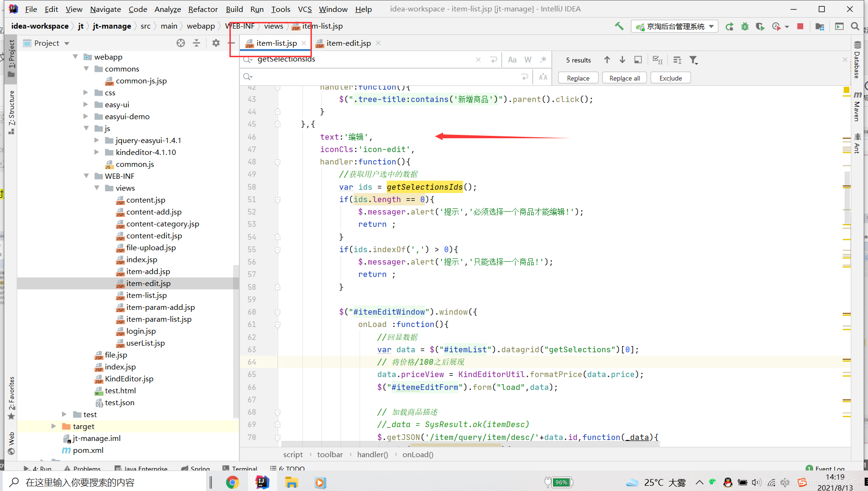
Task: Select login.jsp in project tree
Action: (141, 331)
